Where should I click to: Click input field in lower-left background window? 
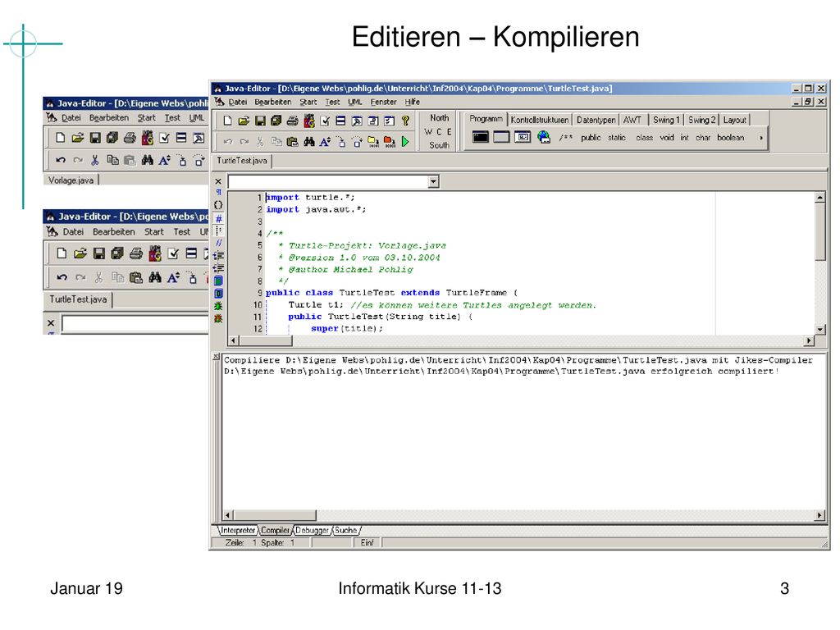(x=135, y=323)
